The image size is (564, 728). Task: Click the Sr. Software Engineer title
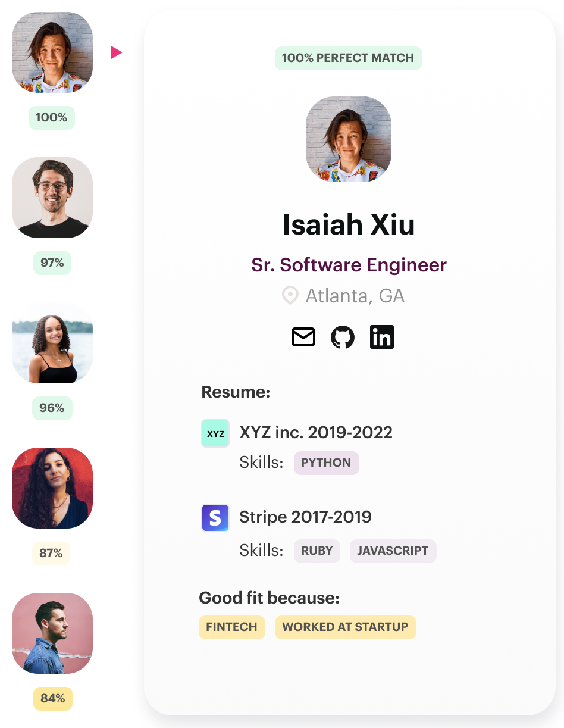tap(349, 265)
